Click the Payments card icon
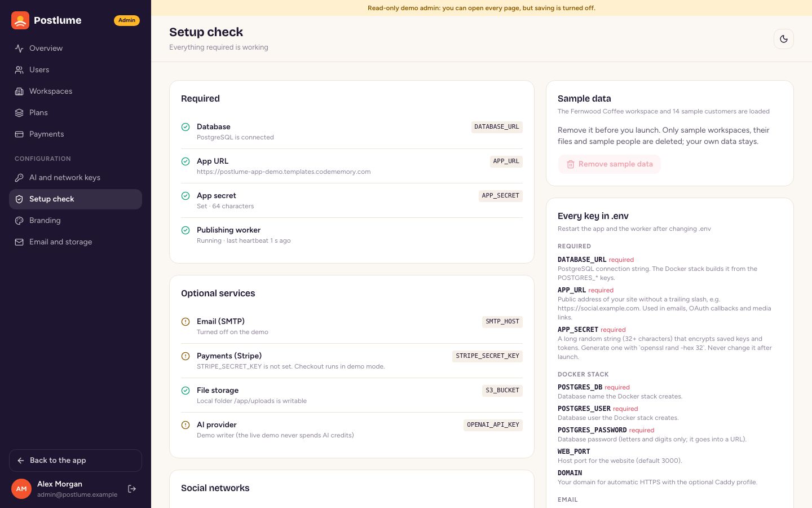This screenshot has width=812, height=508. click(x=19, y=134)
